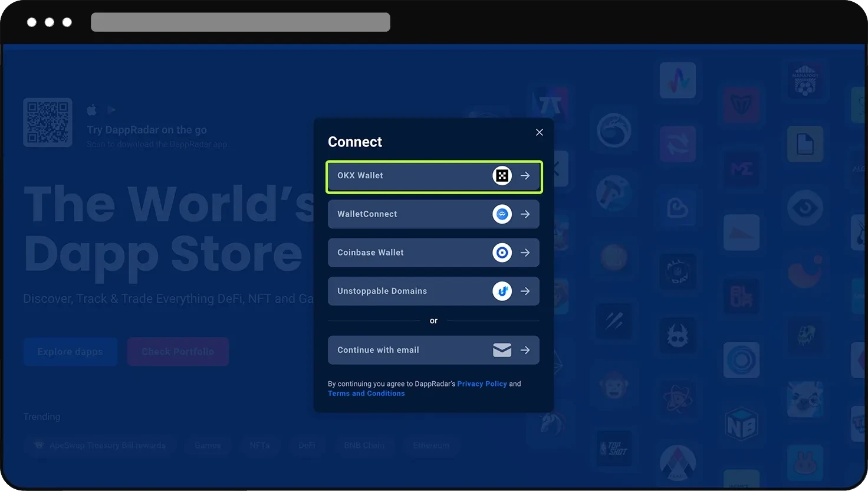Click arrow next to Continue with email

(x=525, y=350)
